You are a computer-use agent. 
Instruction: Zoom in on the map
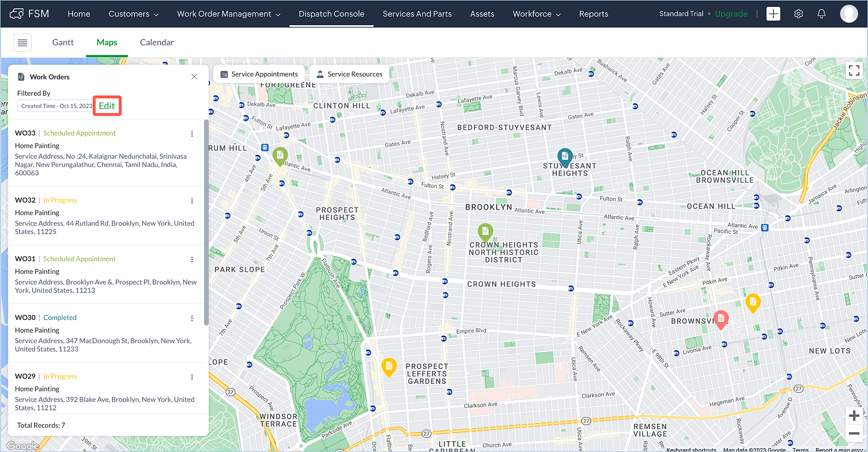coord(854,416)
